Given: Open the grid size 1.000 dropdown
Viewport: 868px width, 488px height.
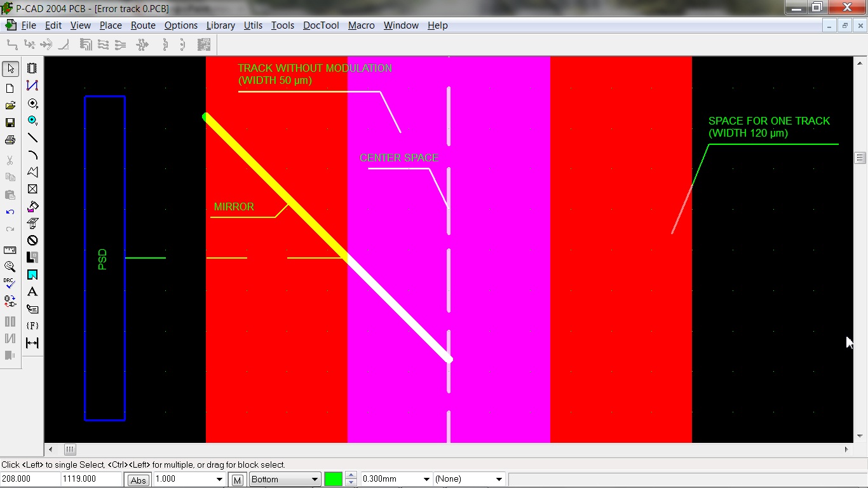Looking at the screenshot, I should (x=220, y=480).
